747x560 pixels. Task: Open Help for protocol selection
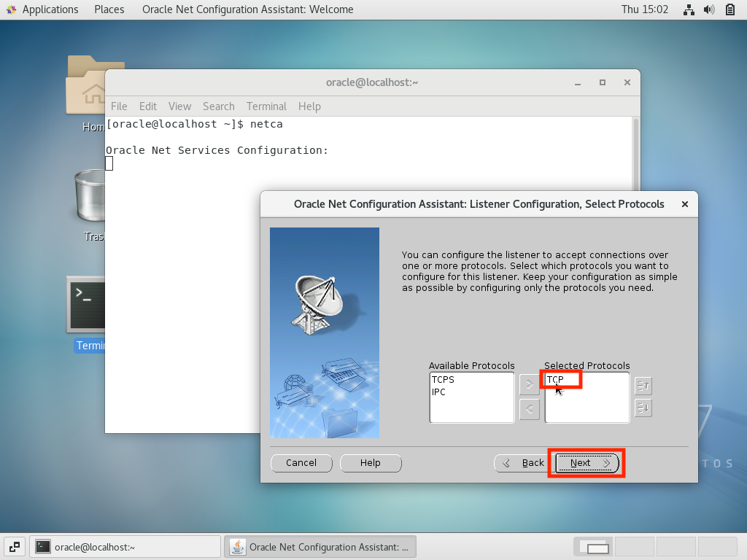click(x=370, y=463)
